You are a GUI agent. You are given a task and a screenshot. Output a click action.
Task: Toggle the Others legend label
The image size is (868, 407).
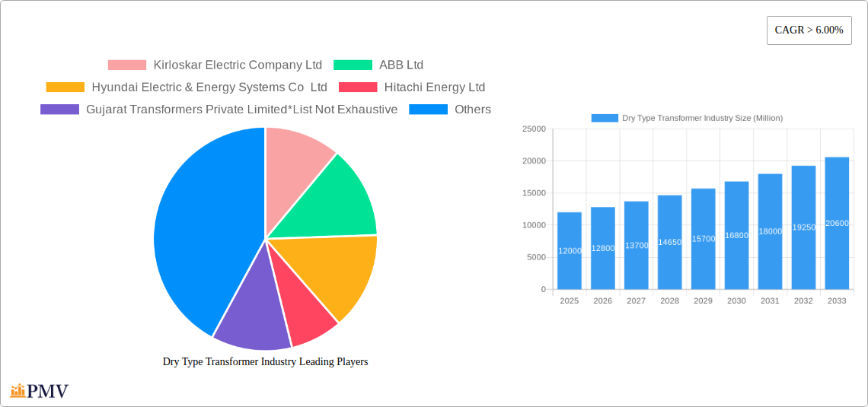[x=473, y=110]
